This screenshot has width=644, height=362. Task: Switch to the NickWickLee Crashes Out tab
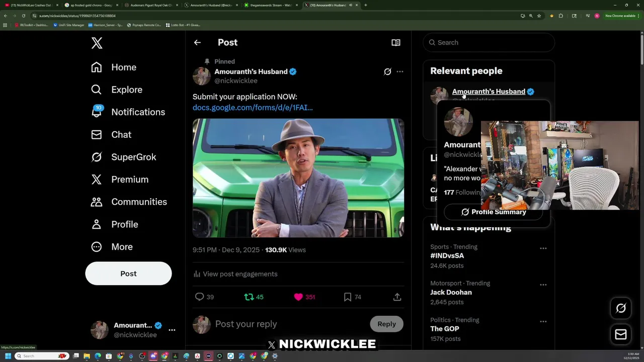30,5
